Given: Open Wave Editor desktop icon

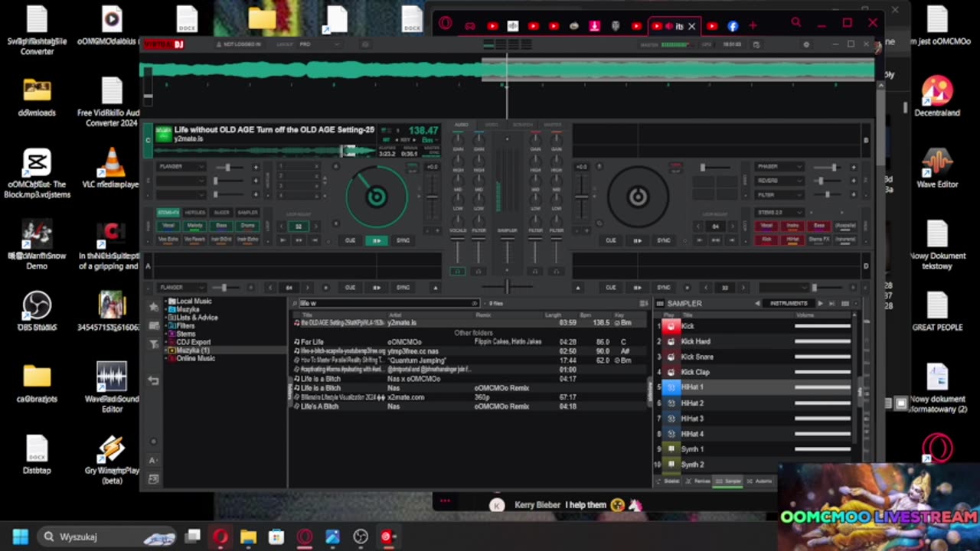Looking at the screenshot, I should click(937, 168).
